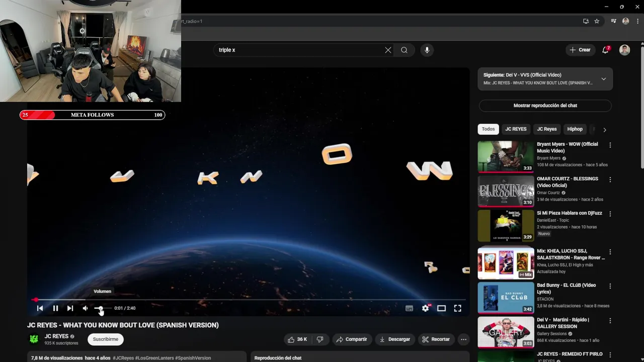Open Chrome profile avatar
Viewport: 644px width, 362px height.
click(x=625, y=21)
